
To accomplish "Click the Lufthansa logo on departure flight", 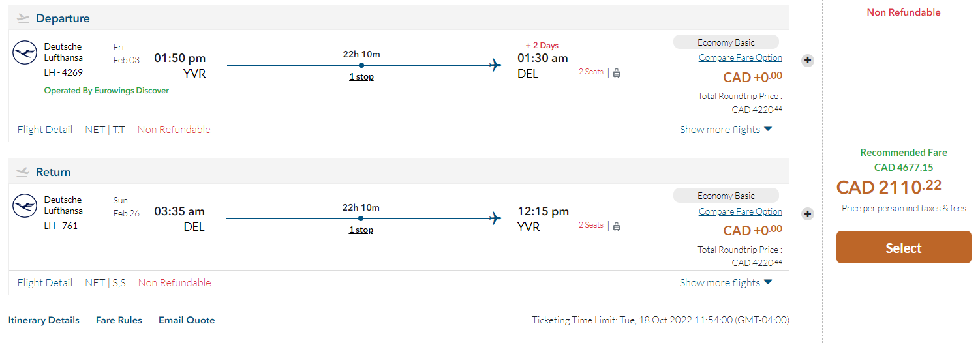I will pyautogui.click(x=25, y=53).
